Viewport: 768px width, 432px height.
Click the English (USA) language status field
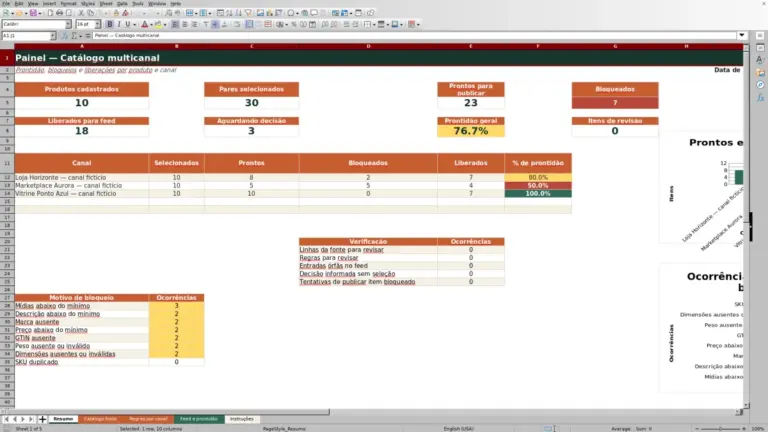click(x=458, y=429)
